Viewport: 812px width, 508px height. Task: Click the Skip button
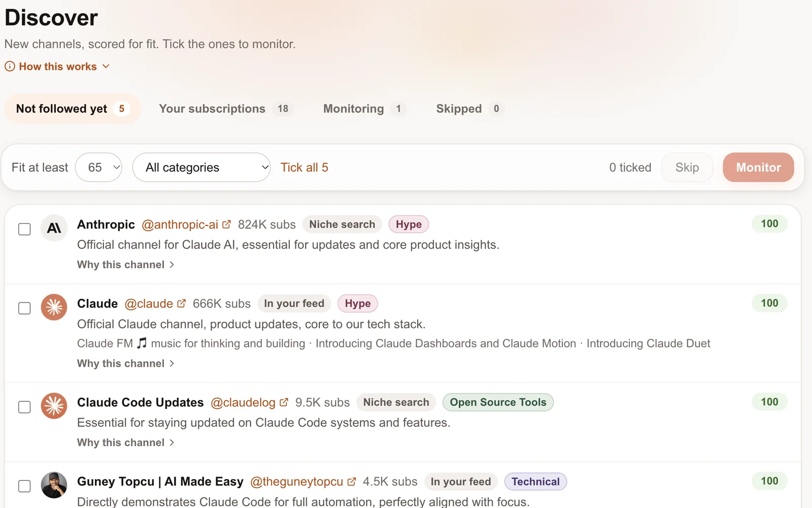click(x=687, y=167)
